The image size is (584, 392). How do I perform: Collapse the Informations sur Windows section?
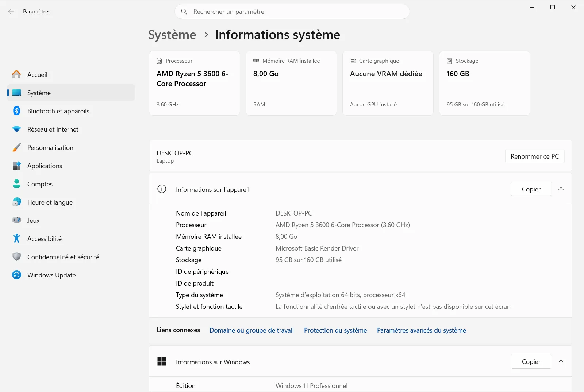561,361
